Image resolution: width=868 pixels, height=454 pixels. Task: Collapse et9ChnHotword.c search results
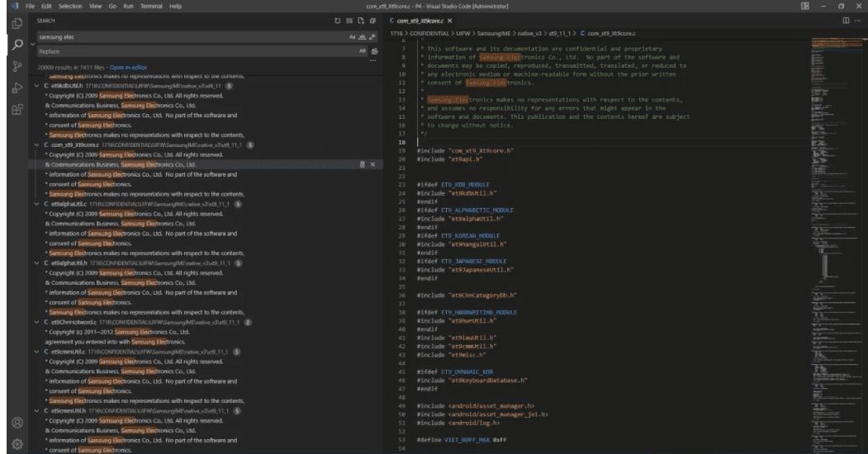click(37, 322)
